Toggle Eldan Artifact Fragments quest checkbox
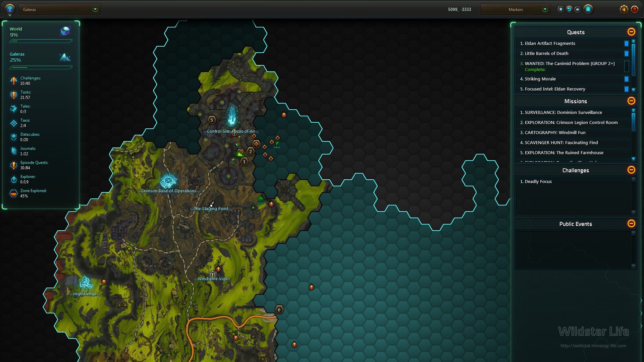 point(626,44)
